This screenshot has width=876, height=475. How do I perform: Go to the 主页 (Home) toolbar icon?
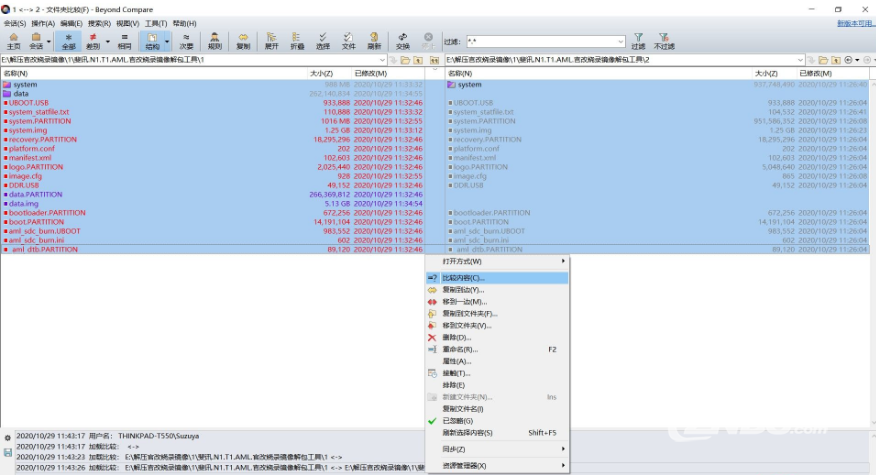[13, 41]
